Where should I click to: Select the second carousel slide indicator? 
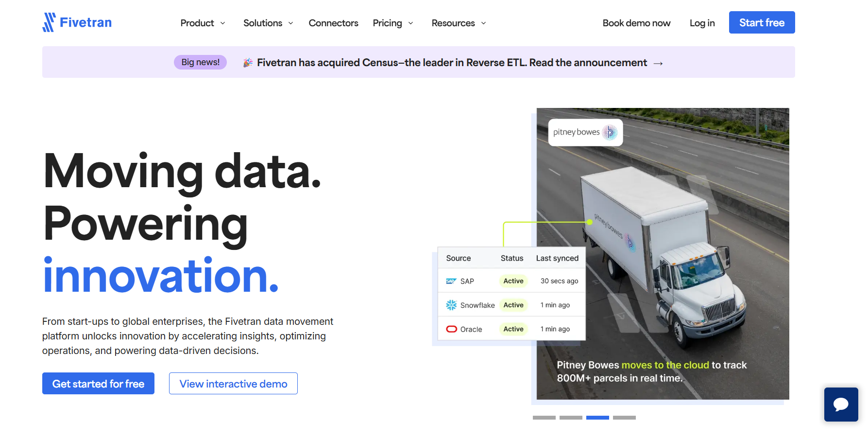(x=571, y=418)
